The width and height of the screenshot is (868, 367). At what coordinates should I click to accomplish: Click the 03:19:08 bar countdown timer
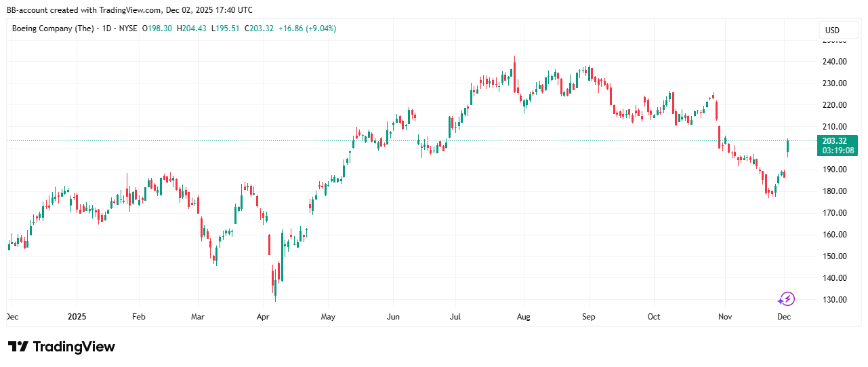coord(837,150)
